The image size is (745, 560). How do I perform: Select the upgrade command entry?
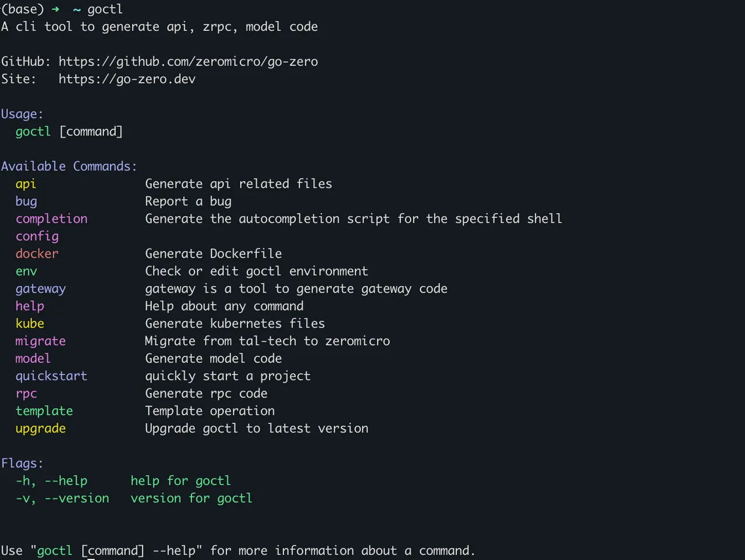[40, 429]
